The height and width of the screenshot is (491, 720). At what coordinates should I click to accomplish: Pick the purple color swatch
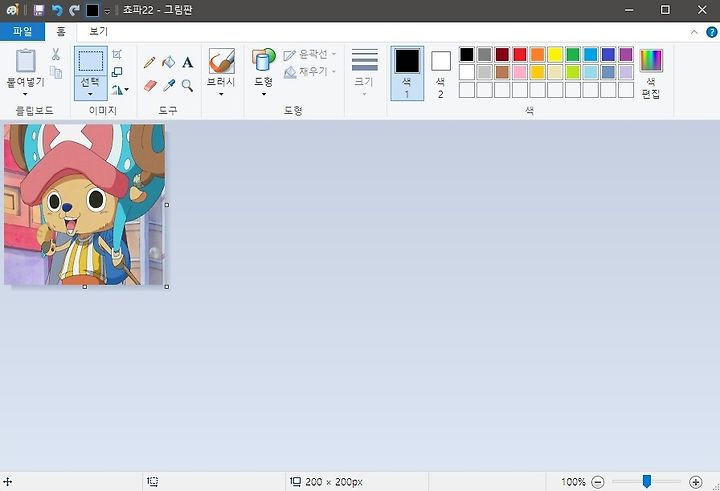tap(626, 55)
